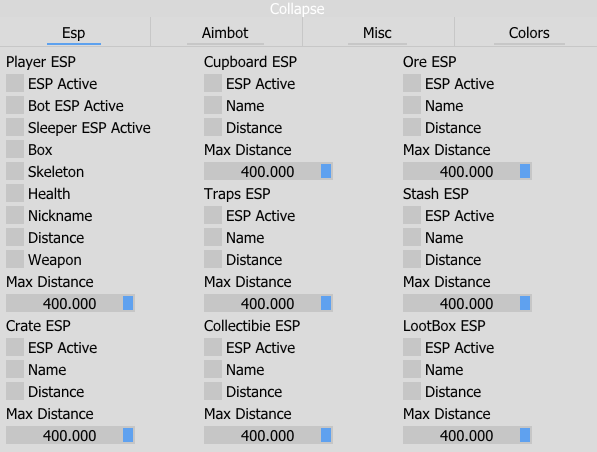Enable Player ESP Active checkbox
Image resolution: width=597 pixels, height=452 pixels.
pyautogui.click(x=15, y=83)
